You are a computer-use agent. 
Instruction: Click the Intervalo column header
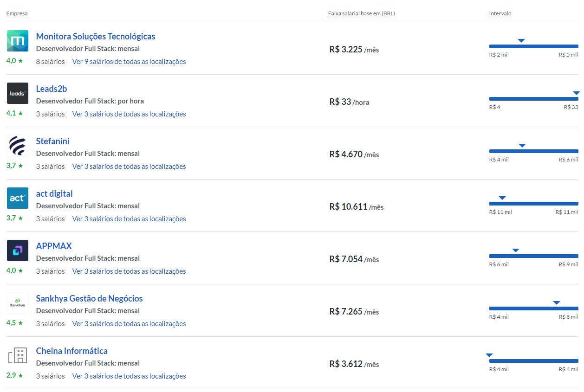pyautogui.click(x=500, y=13)
